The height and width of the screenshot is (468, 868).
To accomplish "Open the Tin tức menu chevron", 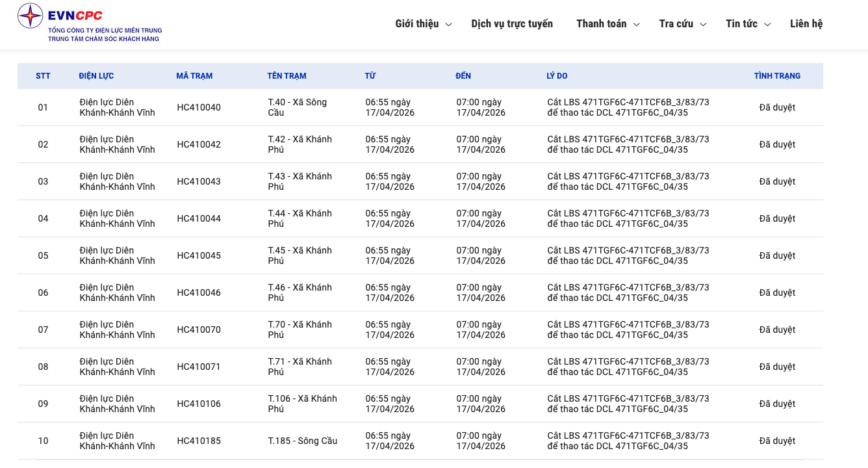I will pos(767,25).
